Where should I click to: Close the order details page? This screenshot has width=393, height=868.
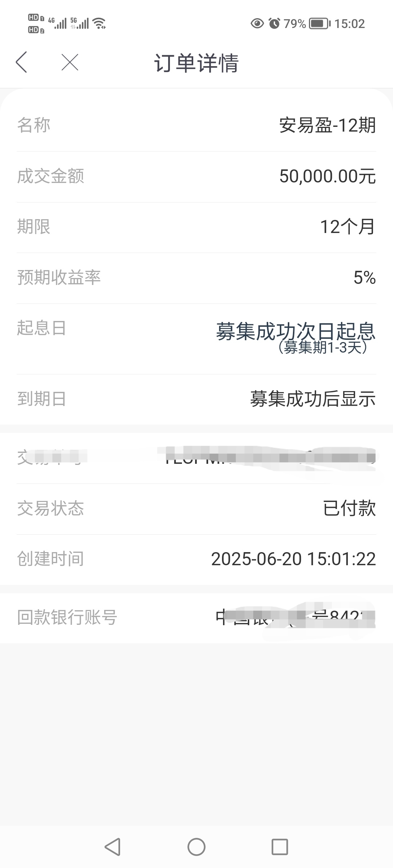pos(70,62)
